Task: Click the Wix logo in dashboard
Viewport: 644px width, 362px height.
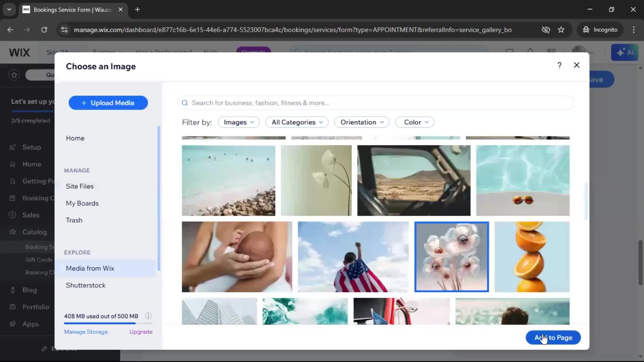Action: point(19,53)
